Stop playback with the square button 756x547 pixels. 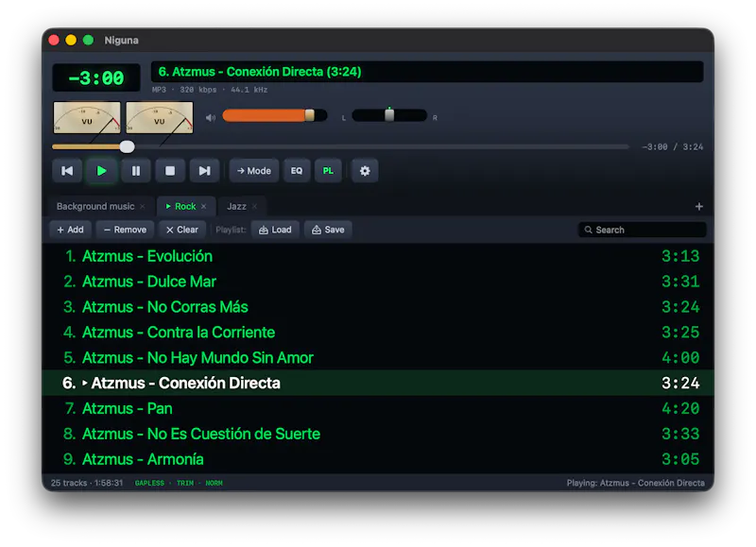click(x=170, y=171)
